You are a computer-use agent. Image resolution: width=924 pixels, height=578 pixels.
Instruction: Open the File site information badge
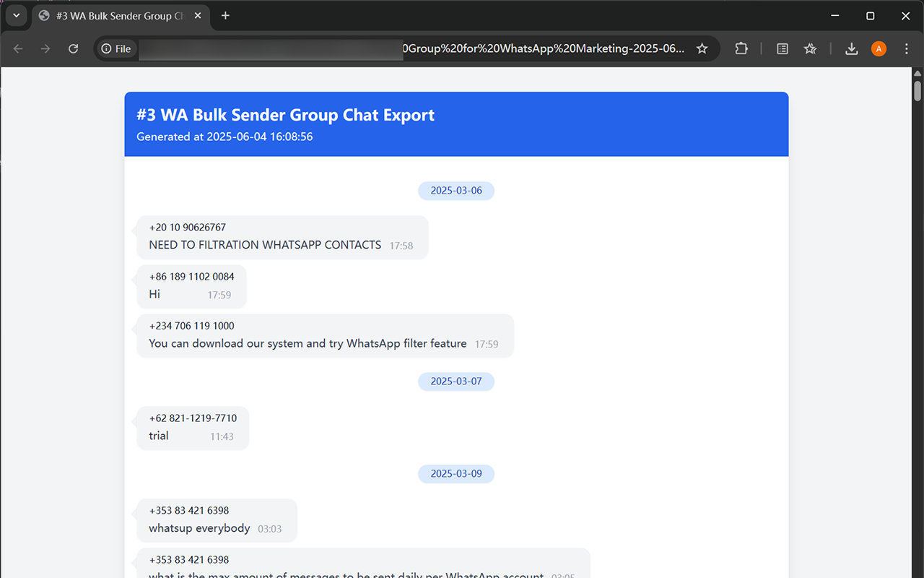[x=115, y=48]
